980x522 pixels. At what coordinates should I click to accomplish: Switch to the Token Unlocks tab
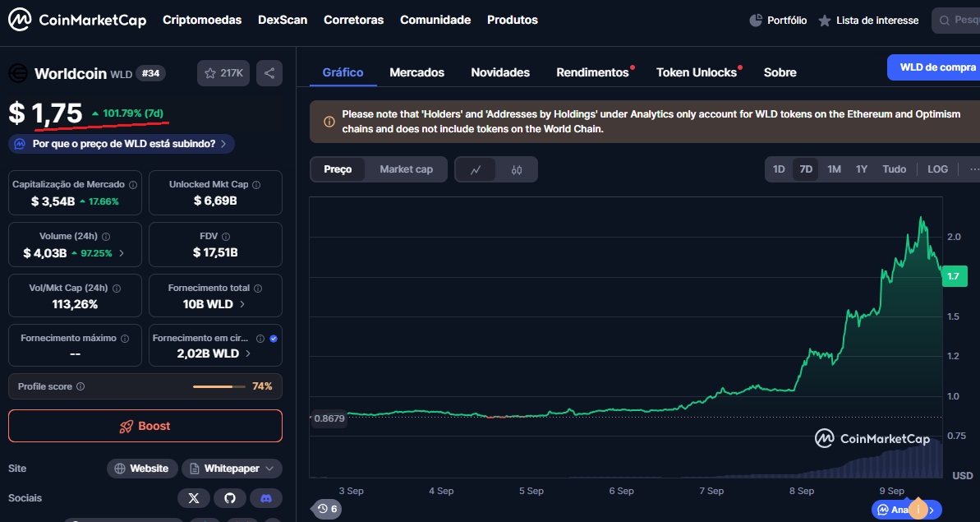[x=697, y=72]
